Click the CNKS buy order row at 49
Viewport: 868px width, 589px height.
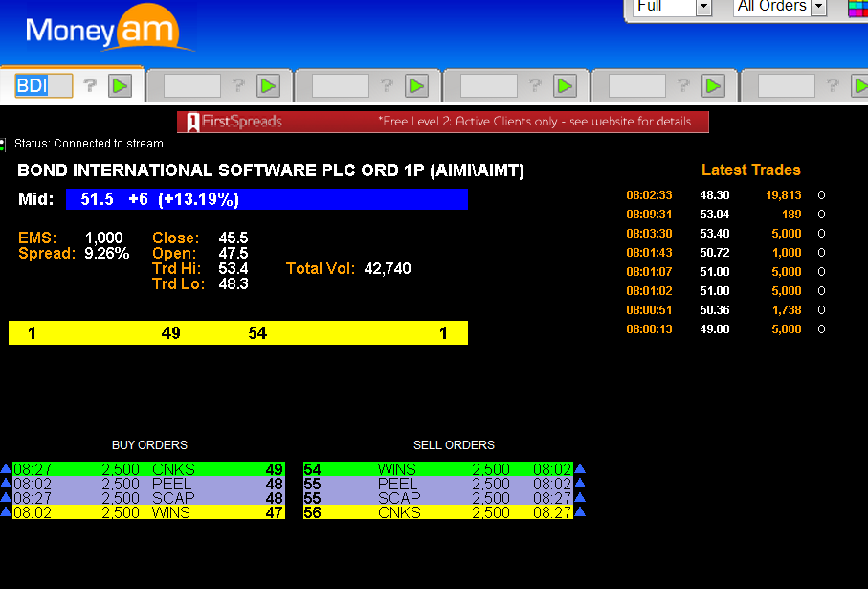(x=148, y=468)
